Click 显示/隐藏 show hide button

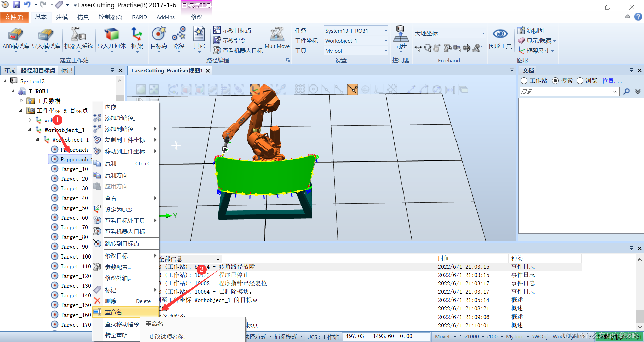click(537, 41)
